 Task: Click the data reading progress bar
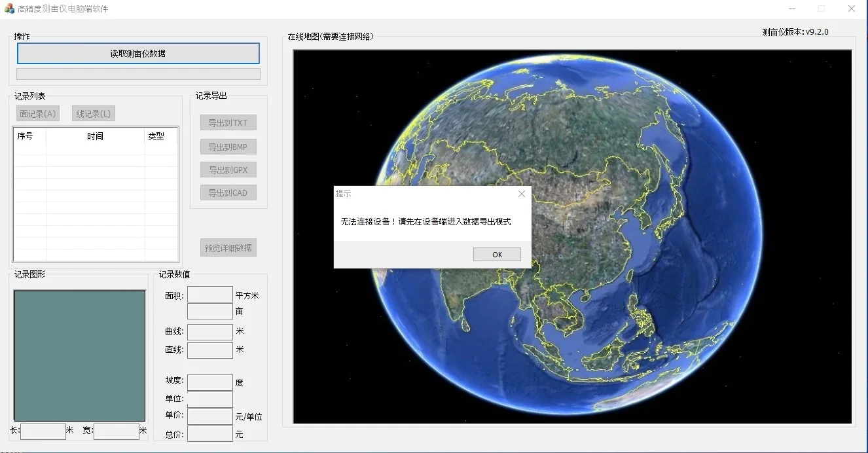pyautogui.click(x=138, y=74)
